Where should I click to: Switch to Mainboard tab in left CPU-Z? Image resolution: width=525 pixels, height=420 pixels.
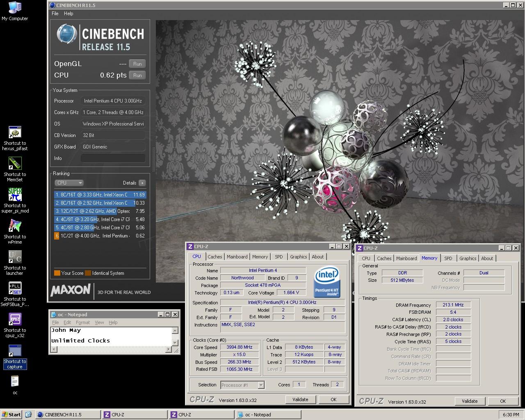(237, 257)
